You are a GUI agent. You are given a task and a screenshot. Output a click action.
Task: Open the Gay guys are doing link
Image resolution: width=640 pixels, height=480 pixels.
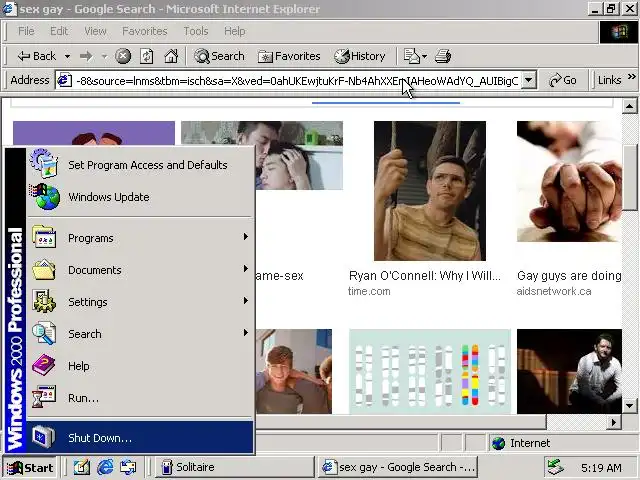[569, 276]
